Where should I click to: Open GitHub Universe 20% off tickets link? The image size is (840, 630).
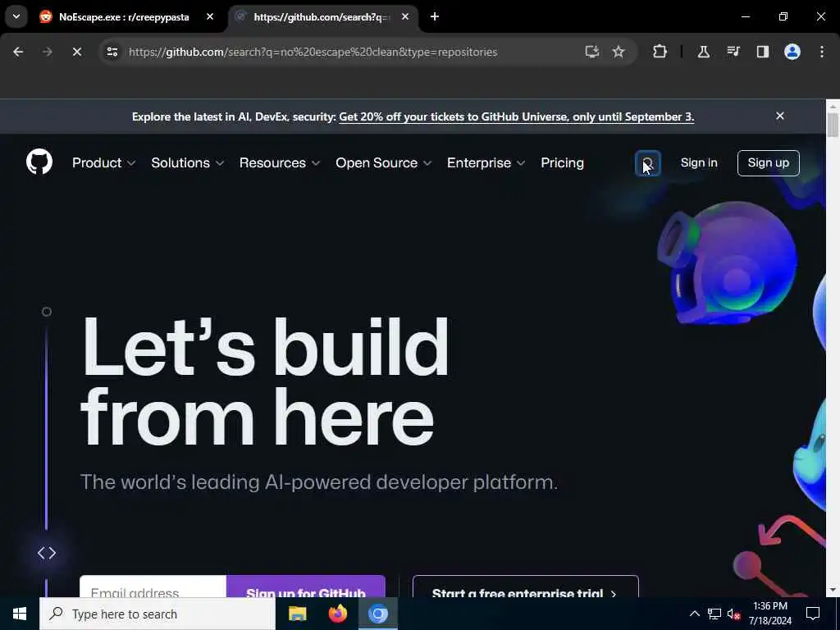tap(517, 116)
